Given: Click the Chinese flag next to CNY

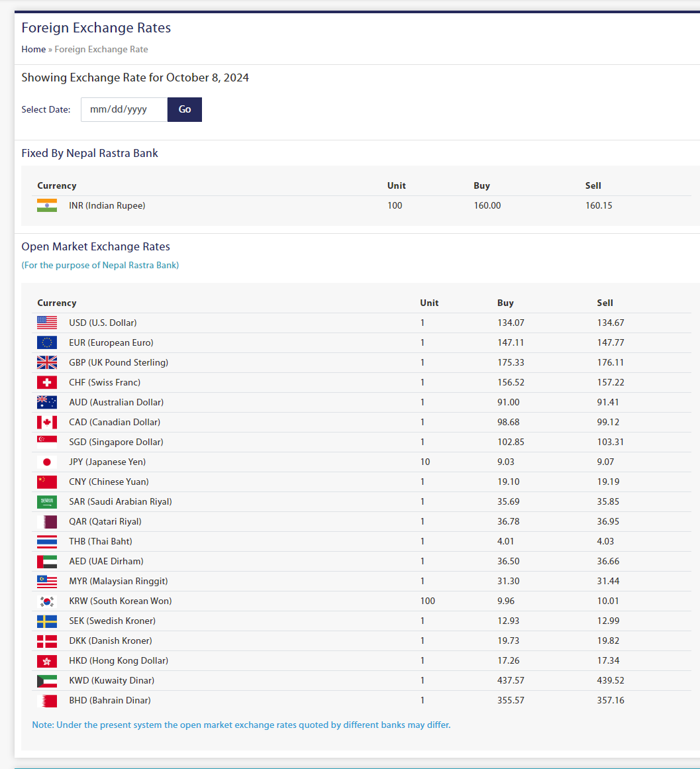Looking at the screenshot, I should [47, 482].
